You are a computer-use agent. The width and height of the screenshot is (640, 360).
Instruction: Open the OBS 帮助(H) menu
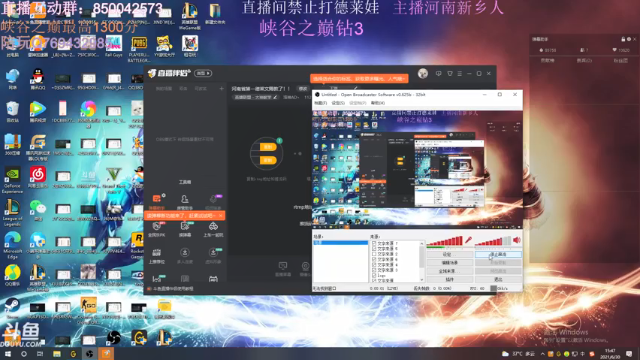coord(378,103)
